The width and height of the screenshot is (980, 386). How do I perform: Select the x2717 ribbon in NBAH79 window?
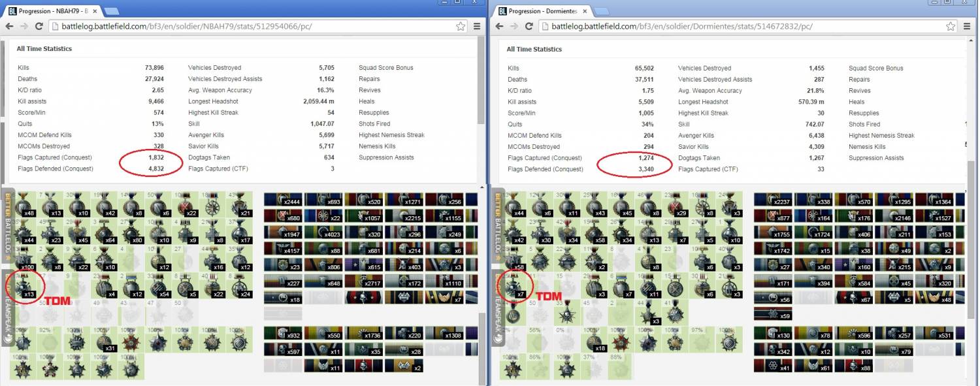click(x=363, y=281)
